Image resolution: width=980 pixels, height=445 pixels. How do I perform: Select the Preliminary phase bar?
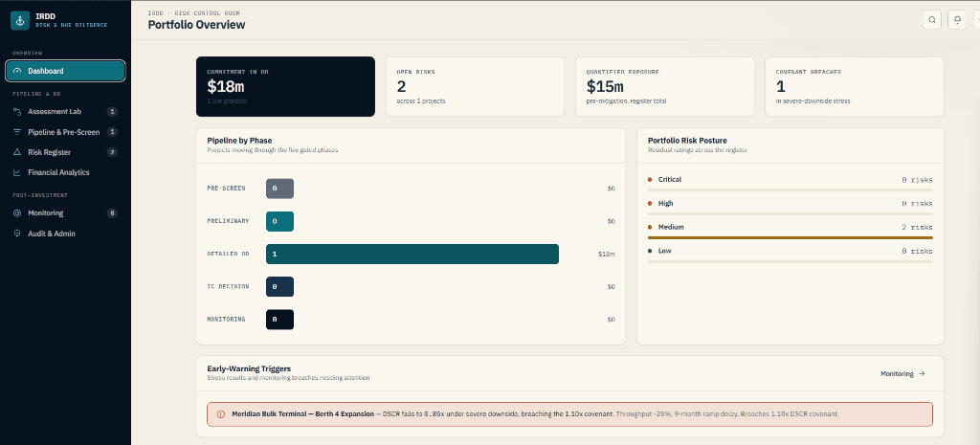tap(280, 221)
